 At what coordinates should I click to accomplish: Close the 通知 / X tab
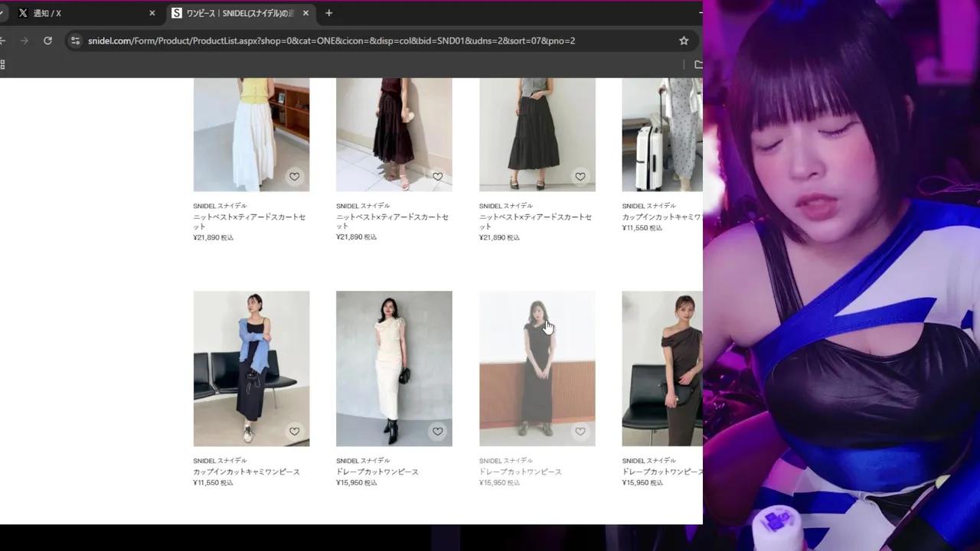click(x=152, y=13)
